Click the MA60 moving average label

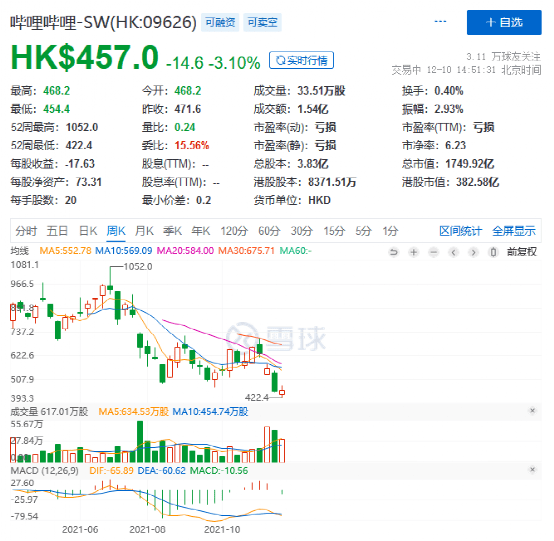(x=295, y=251)
